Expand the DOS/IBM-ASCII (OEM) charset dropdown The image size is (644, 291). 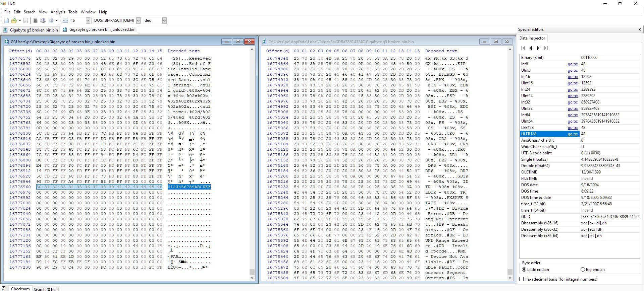pyautogui.click(x=138, y=20)
